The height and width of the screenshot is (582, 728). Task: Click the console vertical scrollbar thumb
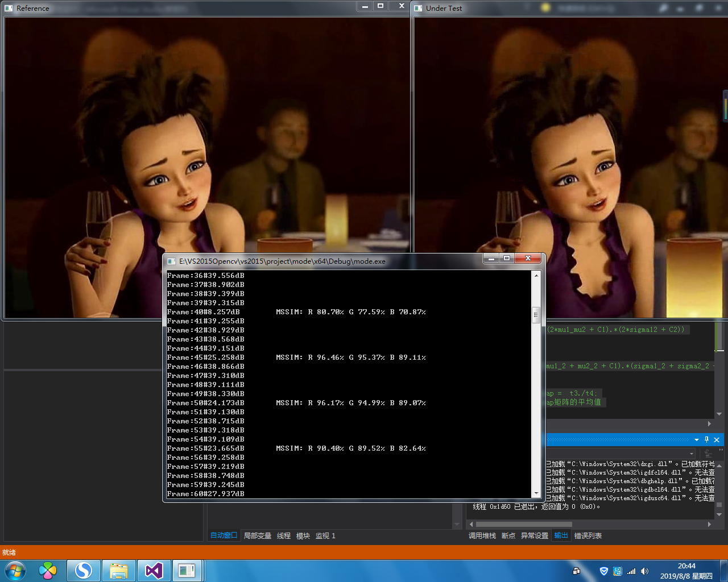coord(536,315)
